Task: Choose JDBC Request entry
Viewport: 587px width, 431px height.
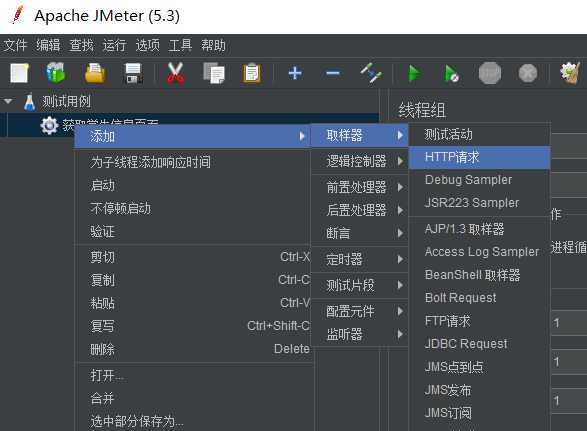Action: [480, 344]
